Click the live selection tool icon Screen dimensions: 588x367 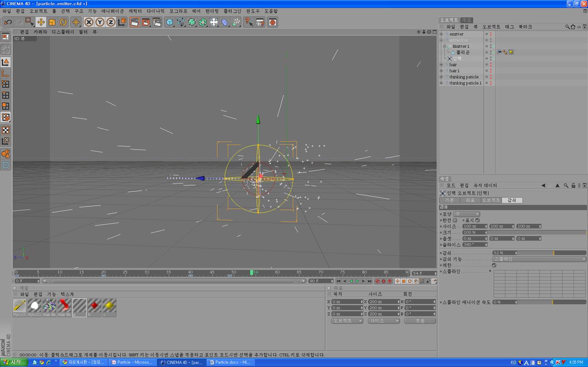30,22
